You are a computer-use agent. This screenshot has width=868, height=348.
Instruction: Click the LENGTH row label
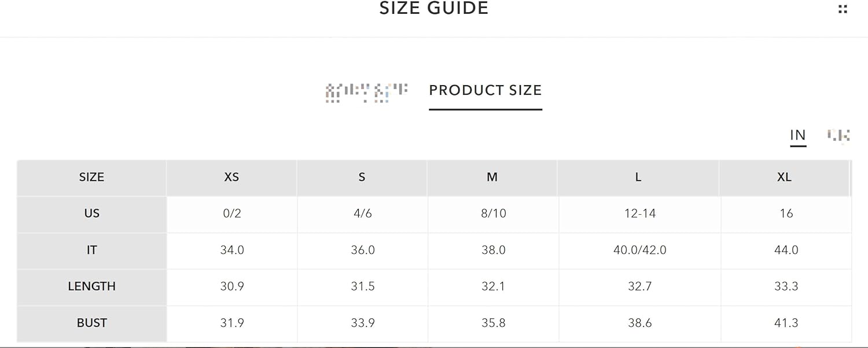pyautogui.click(x=91, y=287)
